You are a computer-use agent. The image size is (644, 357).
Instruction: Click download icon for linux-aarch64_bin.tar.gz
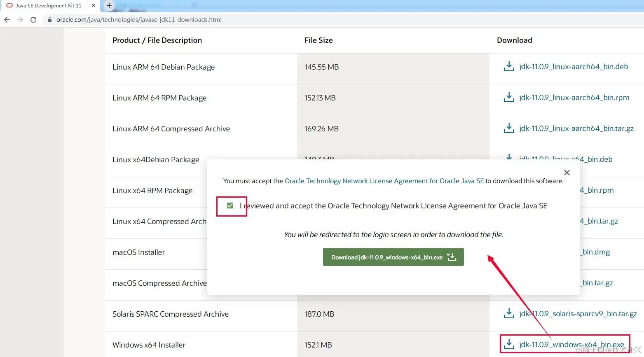[509, 128]
